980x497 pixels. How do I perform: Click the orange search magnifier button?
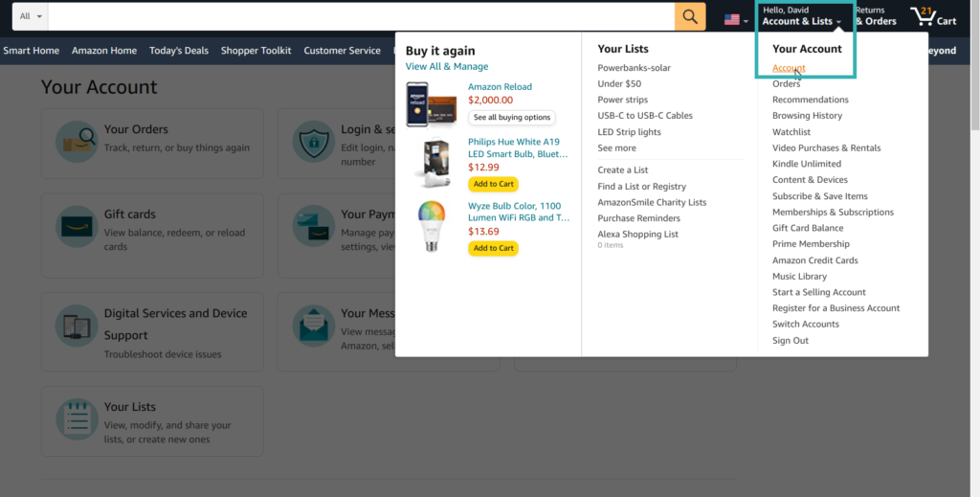pyautogui.click(x=690, y=16)
